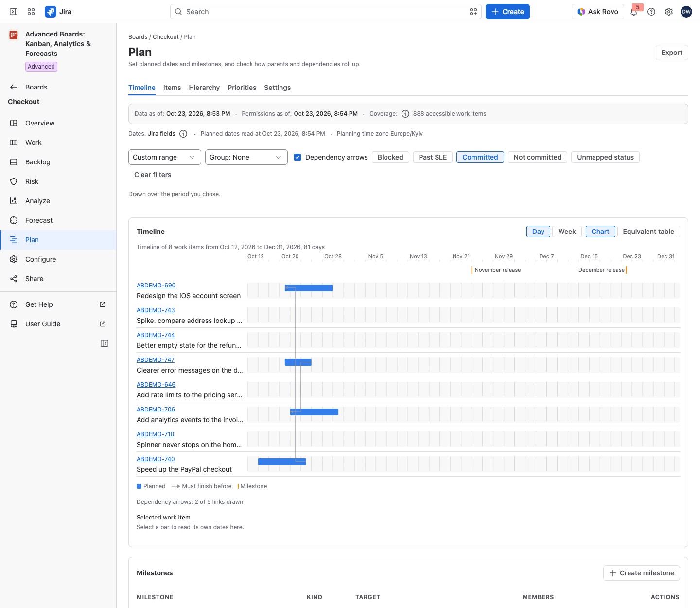Open the Group: None dropdown
Image resolution: width=700 pixels, height=608 pixels.
click(246, 157)
